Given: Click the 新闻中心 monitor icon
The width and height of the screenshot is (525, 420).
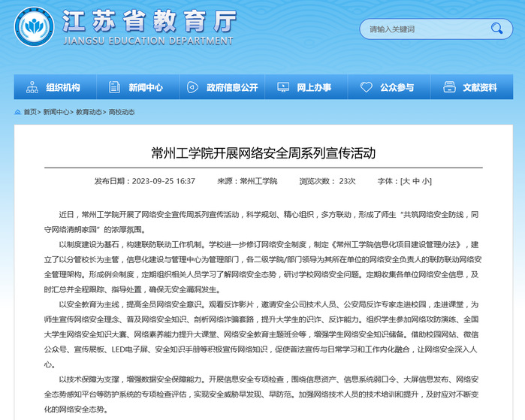Looking at the screenshot, I should pos(115,87).
